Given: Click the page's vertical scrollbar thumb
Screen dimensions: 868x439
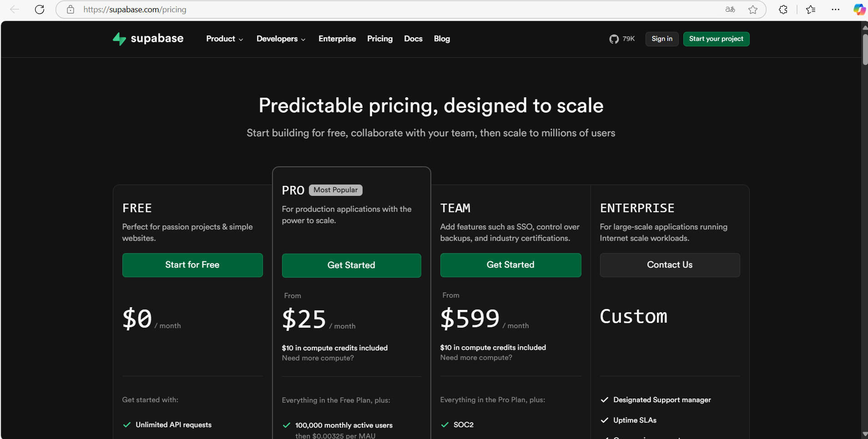Looking at the screenshot, I should [x=865, y=49].
